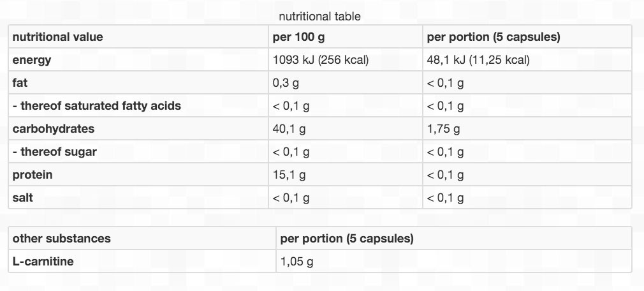The height and width of the screenshot is (291, 644).
Task: Select the 'nutritional value' column header
Action: (57, 37)
